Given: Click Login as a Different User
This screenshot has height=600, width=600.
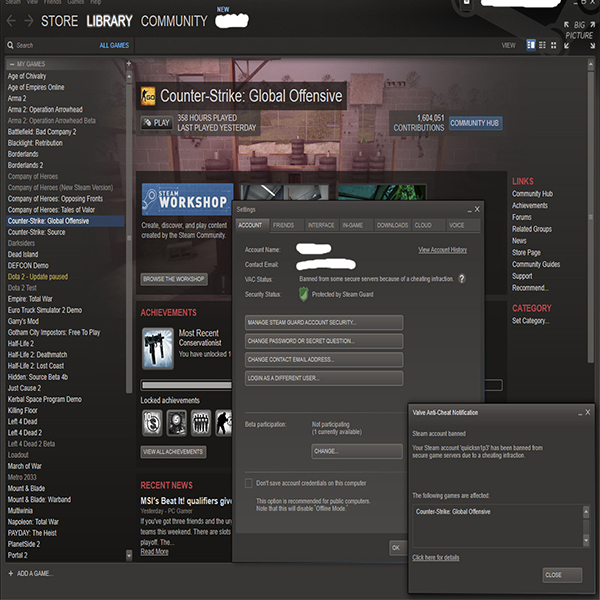Looking at the screenshot, I should pyautogui.click(x=324, y=378).
